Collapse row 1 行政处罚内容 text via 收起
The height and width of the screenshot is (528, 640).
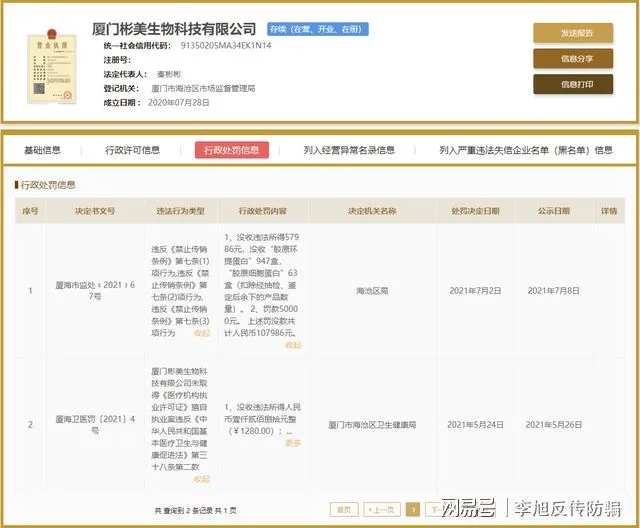coord(293,345)
